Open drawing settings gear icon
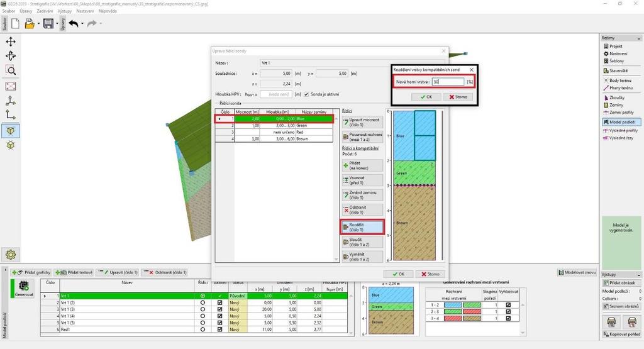 (x=11, y=254)
